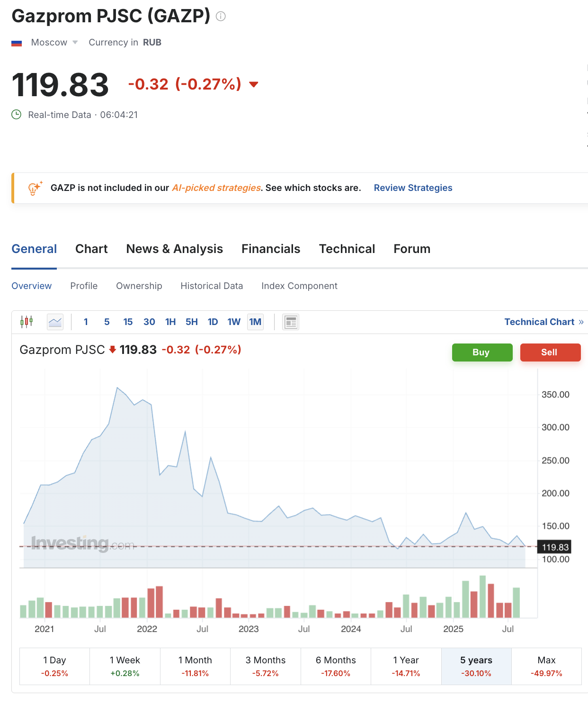Choose the 5H chart interval
Viewport: 588px width, 705px height.
tap(191, 322)
